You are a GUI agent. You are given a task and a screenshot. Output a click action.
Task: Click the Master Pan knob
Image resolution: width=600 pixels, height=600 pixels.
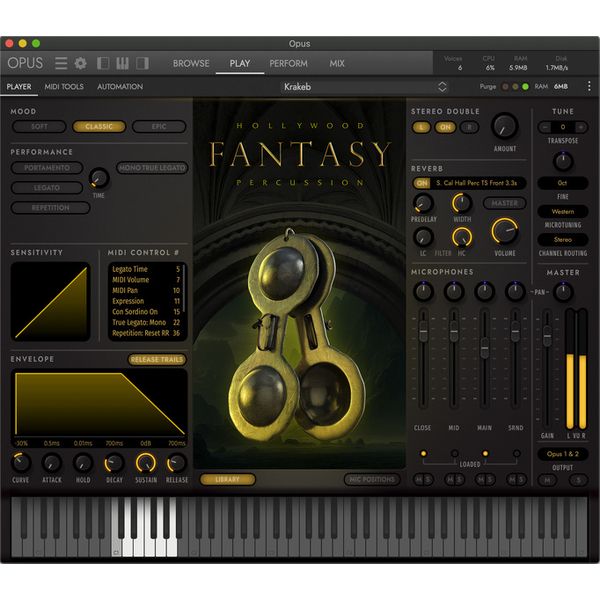pos(563,292)
